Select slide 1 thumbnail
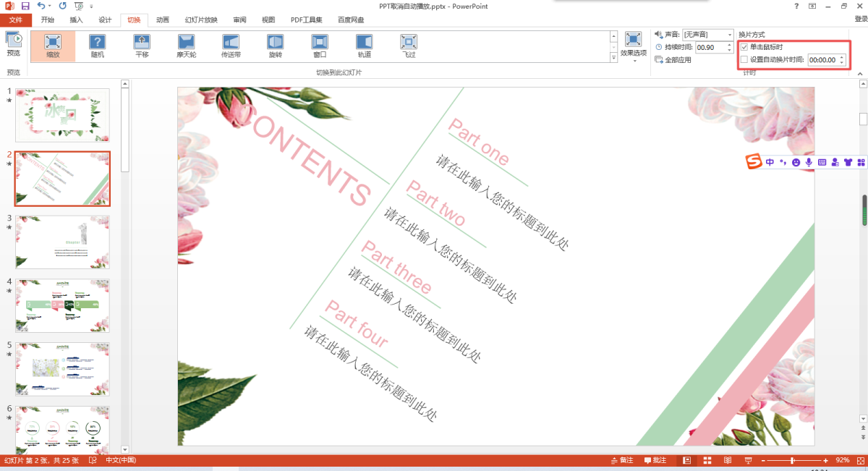This screenshot has width=868, height=471. point(62,115)
